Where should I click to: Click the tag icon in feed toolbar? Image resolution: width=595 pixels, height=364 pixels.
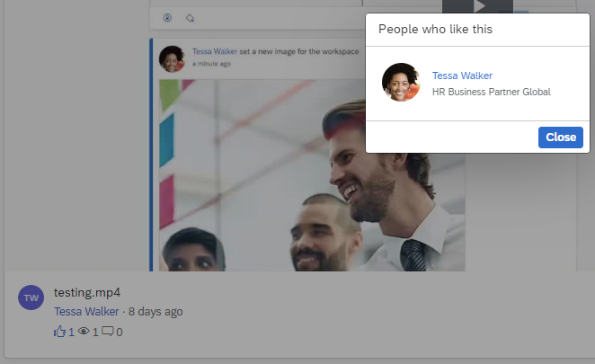191,18
